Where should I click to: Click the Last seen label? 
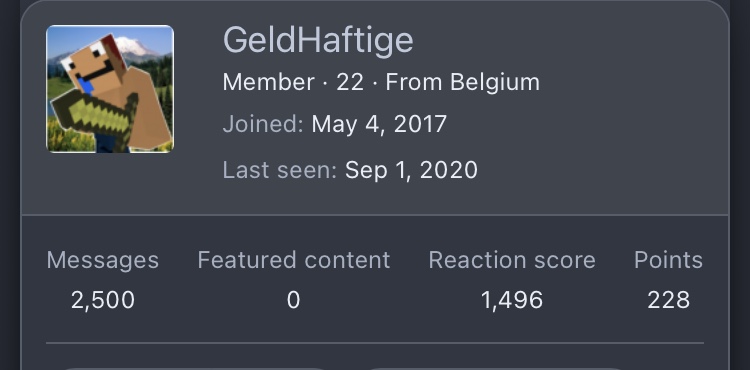[280, 170]
